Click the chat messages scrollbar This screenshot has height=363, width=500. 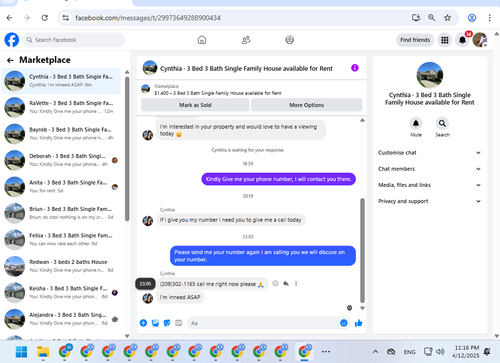tap(362, 251)
